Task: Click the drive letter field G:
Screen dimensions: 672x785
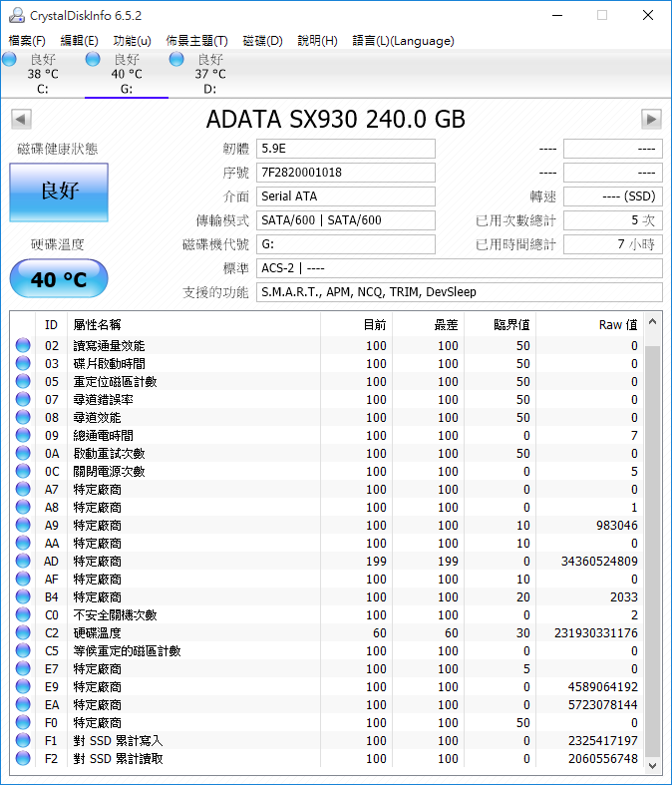Action: pyautogui.click(x=346, y=244)
